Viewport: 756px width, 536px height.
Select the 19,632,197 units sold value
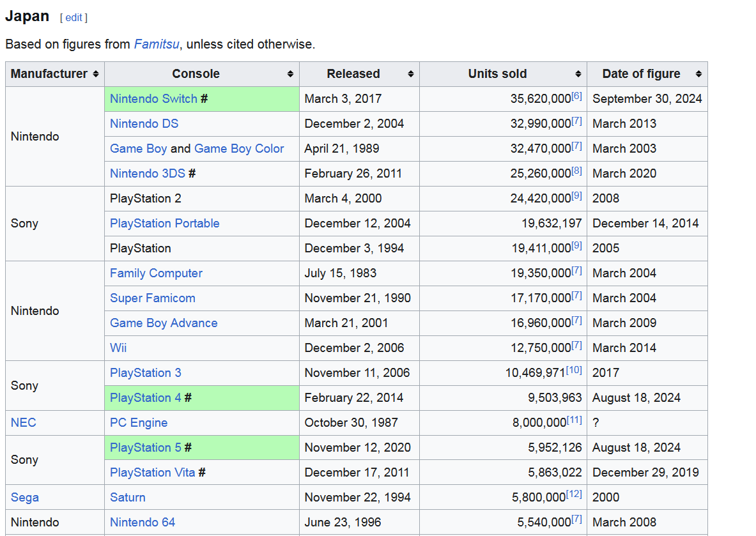point(552,224)
